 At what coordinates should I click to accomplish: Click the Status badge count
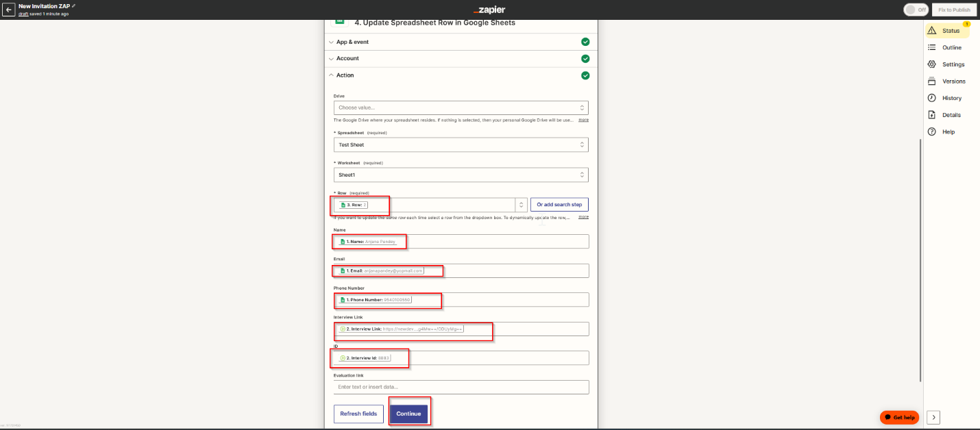tap(966, 24)
